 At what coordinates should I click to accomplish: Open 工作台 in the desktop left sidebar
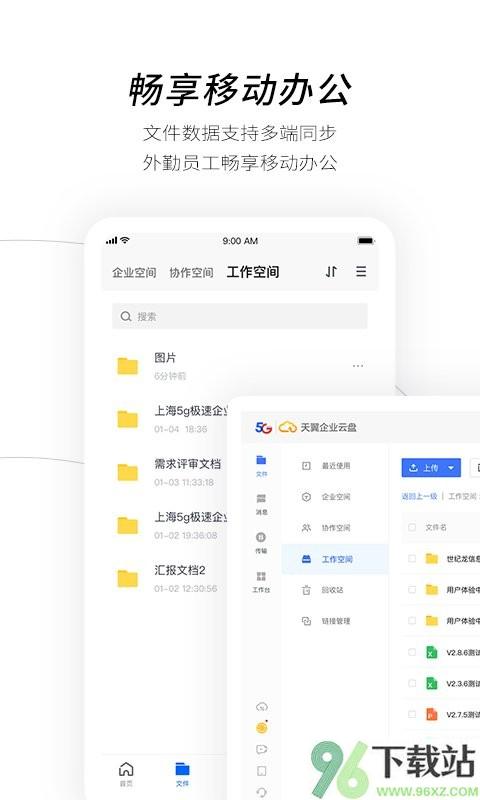261,581
